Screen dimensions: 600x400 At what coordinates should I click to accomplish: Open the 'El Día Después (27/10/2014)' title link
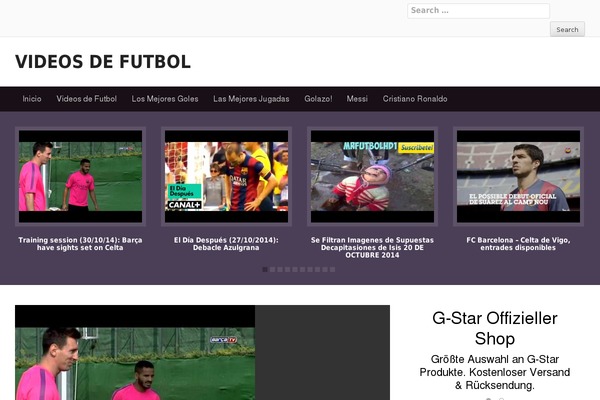[x=226, y=244]
